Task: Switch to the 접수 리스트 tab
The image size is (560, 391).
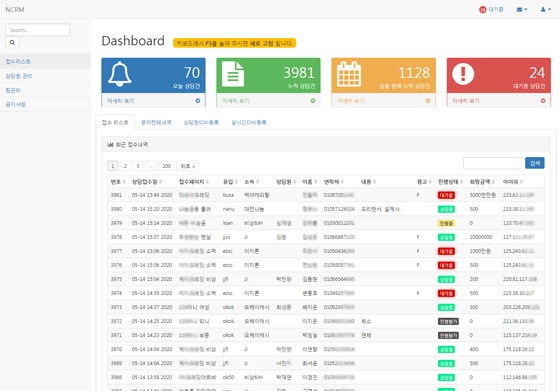Action: click(x=115, y=122)
